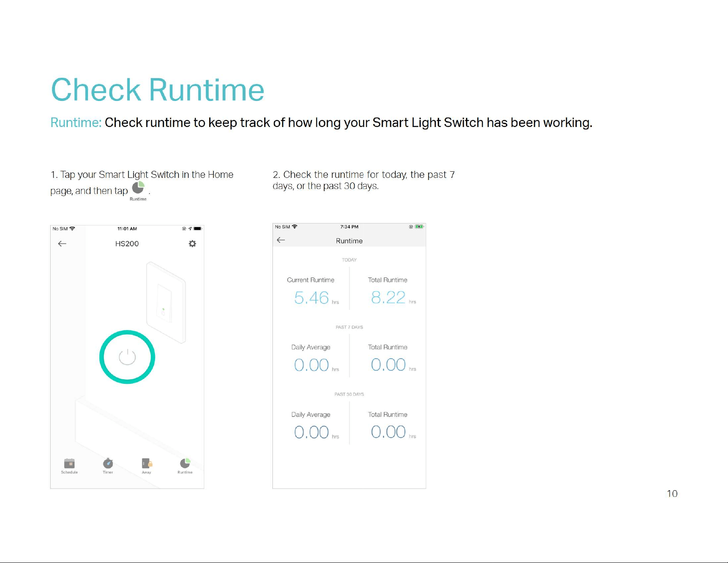Click the HS200 screen title
The width and height of the screenshot is (728, 563).
[x=127, y=244]
